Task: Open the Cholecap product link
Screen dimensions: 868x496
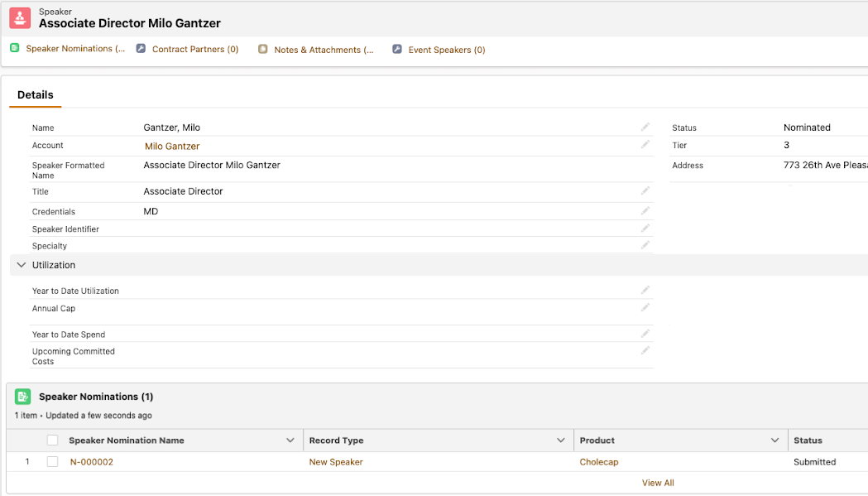Action: pyautogui.click(x=599, y=462)
